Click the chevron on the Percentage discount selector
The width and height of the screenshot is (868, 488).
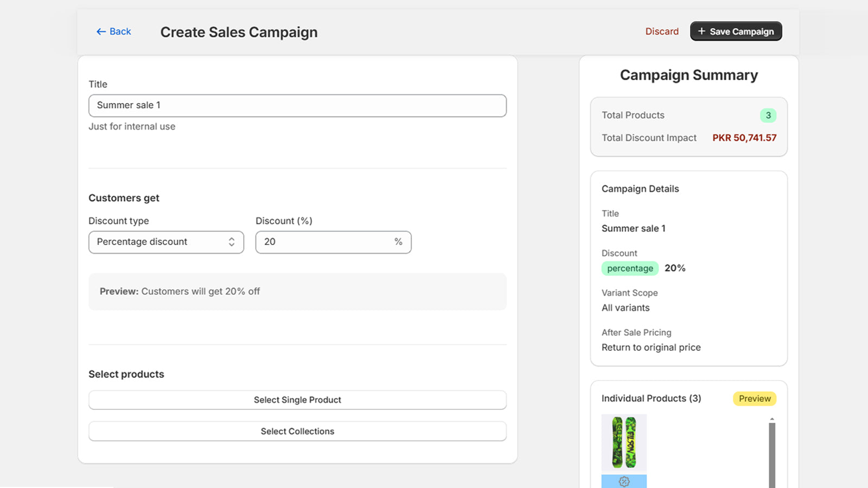(231, 242)
